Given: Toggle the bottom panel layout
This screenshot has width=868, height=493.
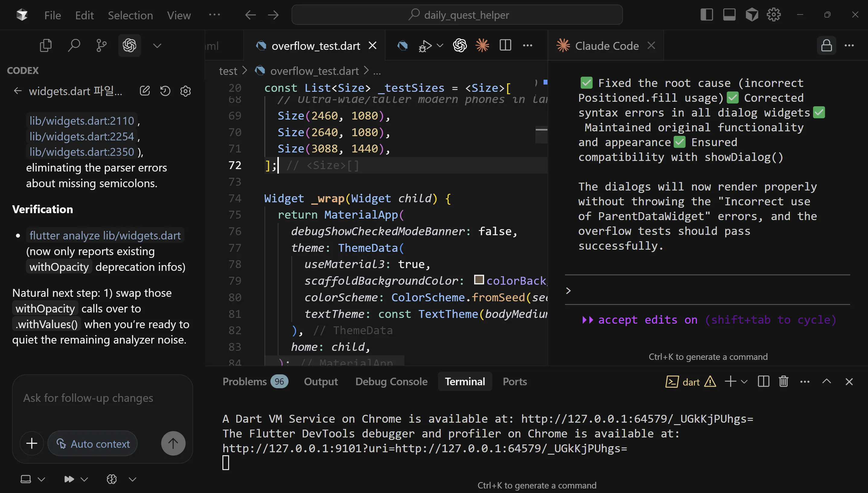Looking at the screenshot, I should click(x=729, y=15).
